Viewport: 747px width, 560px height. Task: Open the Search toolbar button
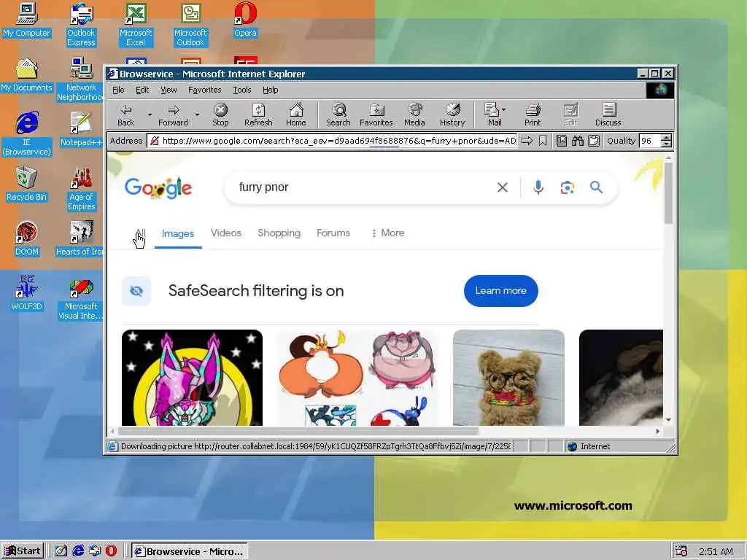coord(338,114)
